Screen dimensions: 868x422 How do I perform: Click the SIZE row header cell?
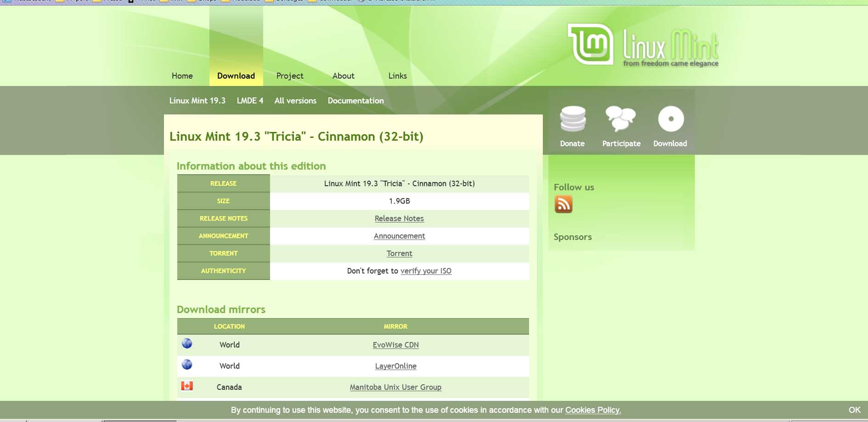click(x=223, y=201)
